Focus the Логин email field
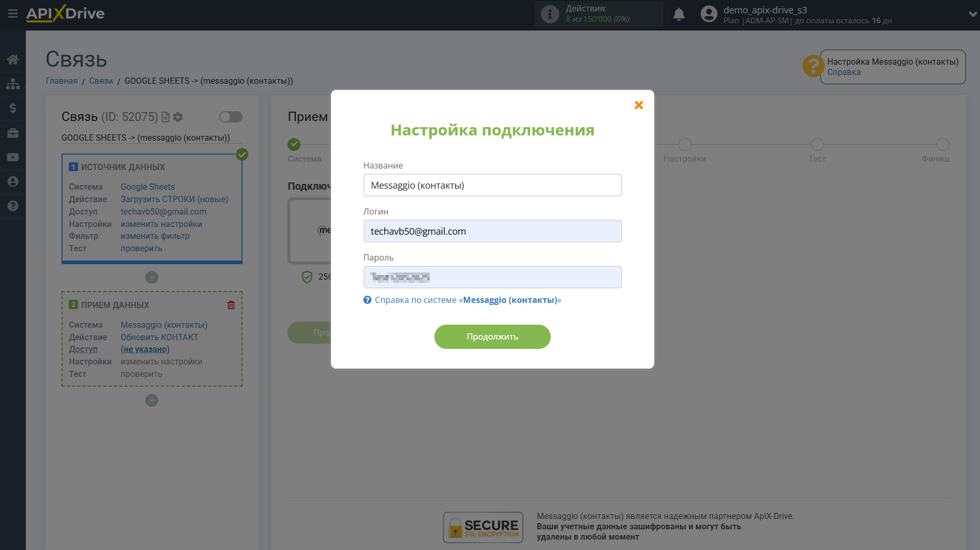Screen dimensions: 980x550 [492, 231]
